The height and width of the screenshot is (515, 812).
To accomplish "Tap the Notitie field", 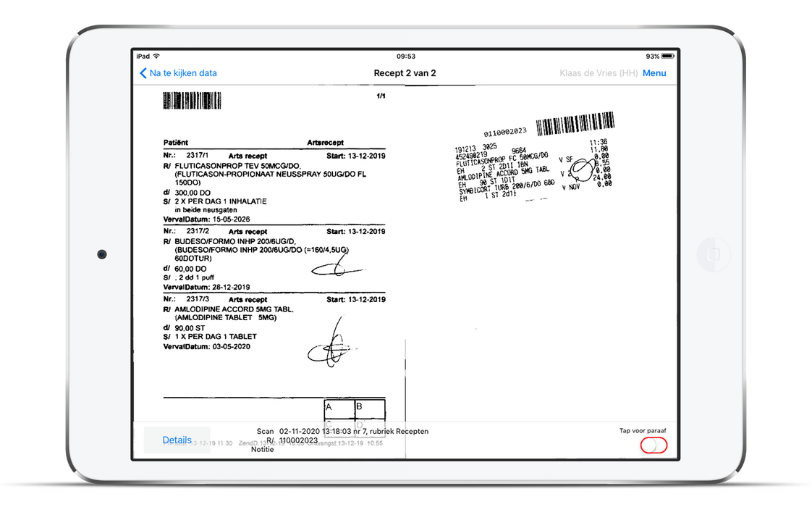I will point(262,449).
